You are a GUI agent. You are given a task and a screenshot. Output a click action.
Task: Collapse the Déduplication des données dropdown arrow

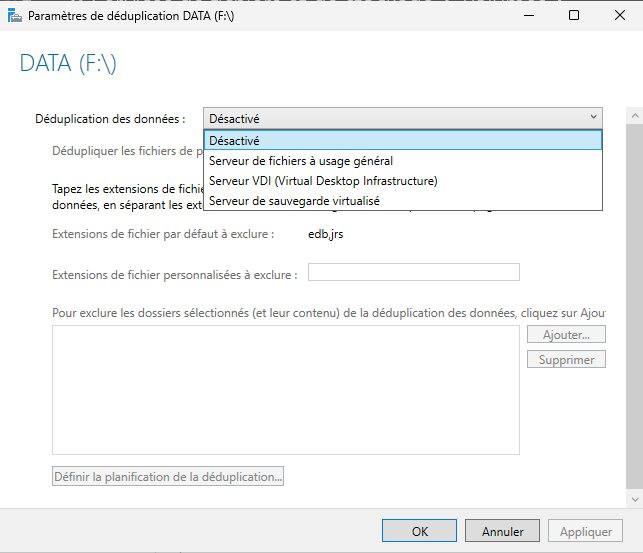tap(594, 119)
